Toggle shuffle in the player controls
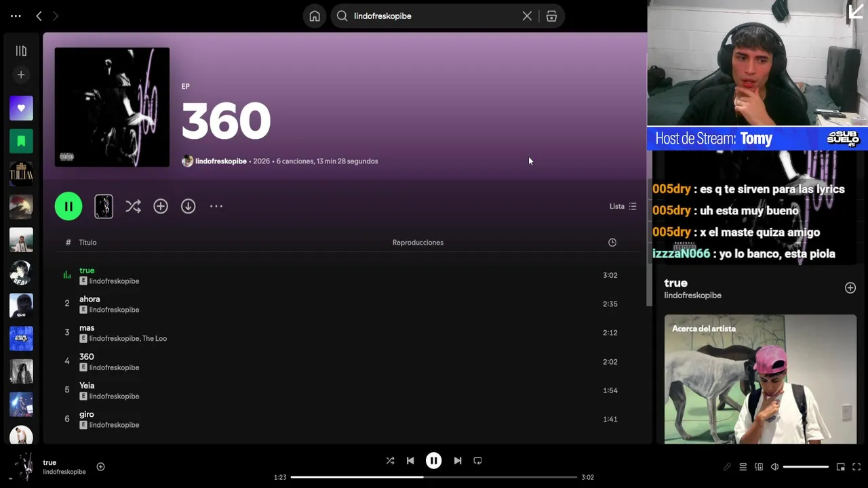This screenshot has height=488, width=868. 390,461
